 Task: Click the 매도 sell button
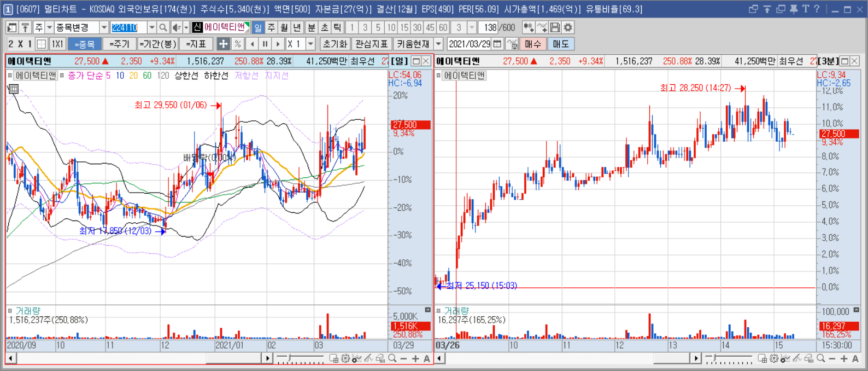(560, 44)
